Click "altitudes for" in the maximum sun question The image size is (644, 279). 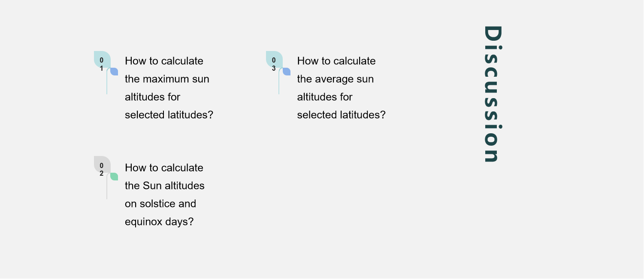152,97
